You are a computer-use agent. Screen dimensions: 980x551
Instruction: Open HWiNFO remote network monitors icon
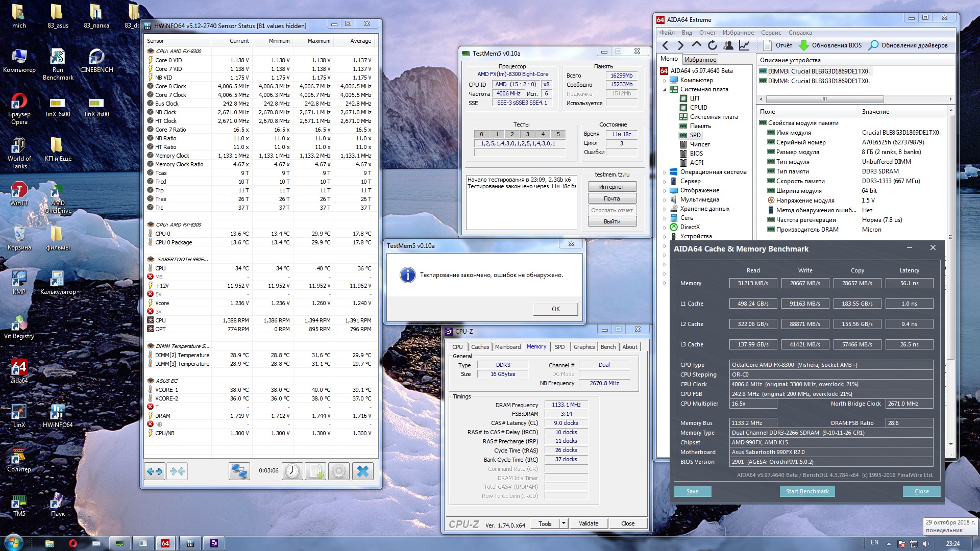(x=239, y=471)
